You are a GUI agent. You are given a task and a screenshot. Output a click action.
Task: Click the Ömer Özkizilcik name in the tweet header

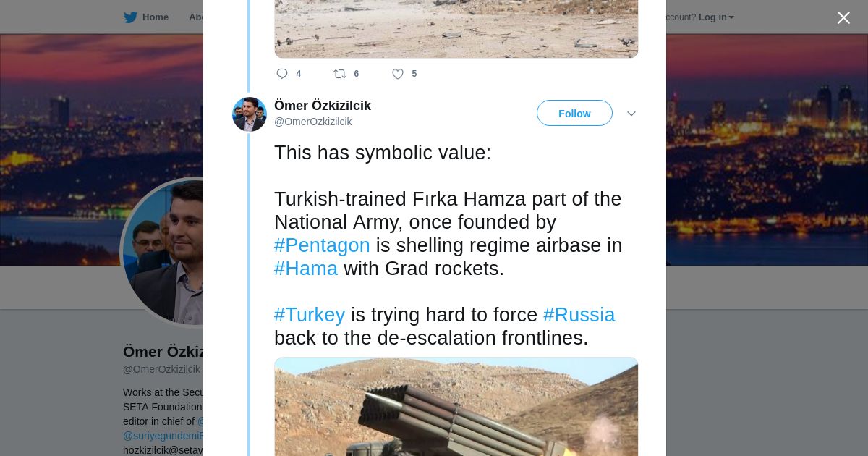(x=323, y=106)
